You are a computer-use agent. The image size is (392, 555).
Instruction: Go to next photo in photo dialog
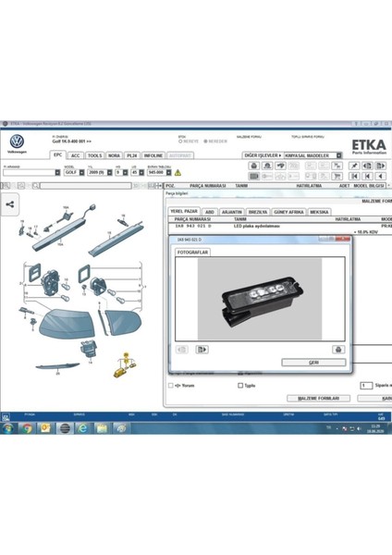[202, 350]
